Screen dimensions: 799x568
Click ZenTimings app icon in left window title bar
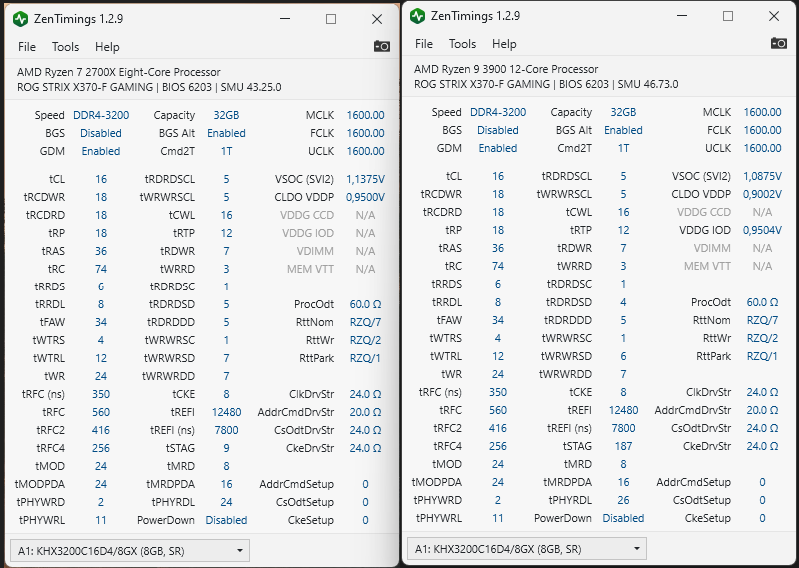point(20,18)
